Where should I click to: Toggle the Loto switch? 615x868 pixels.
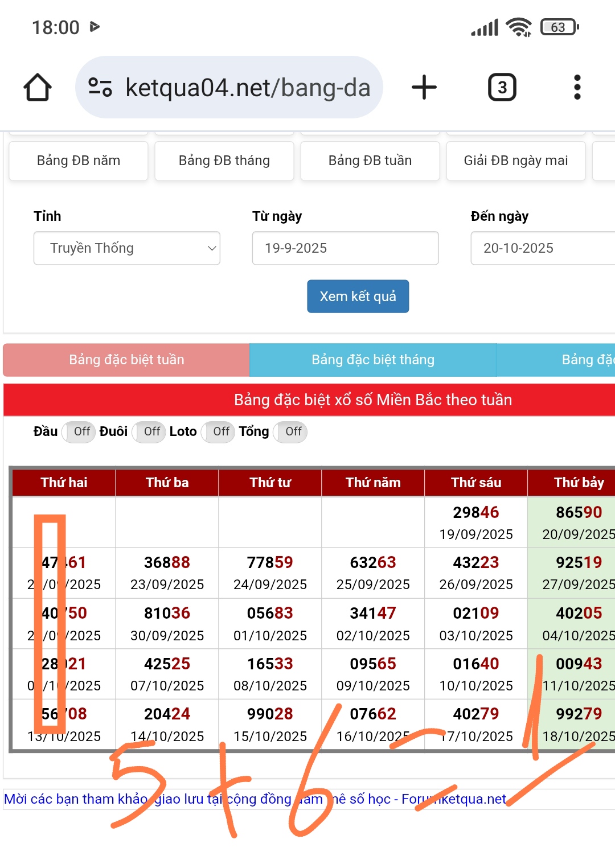(218, 432)
